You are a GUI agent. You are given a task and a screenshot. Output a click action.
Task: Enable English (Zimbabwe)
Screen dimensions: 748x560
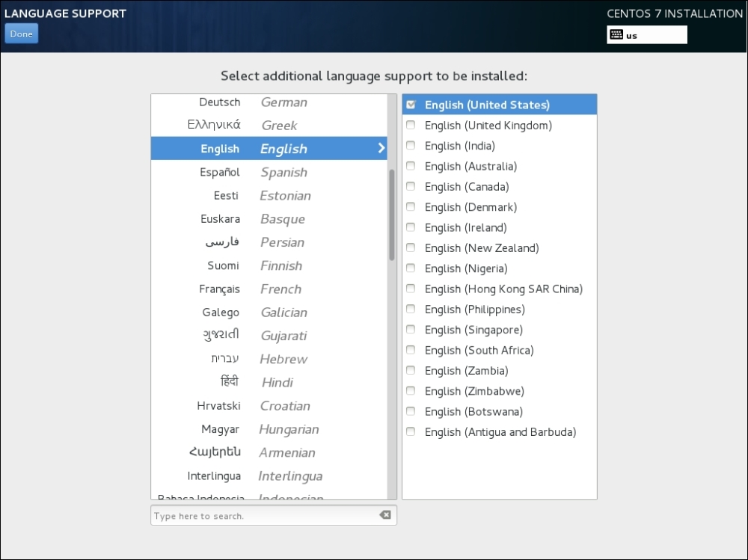(x=411, y=391)
